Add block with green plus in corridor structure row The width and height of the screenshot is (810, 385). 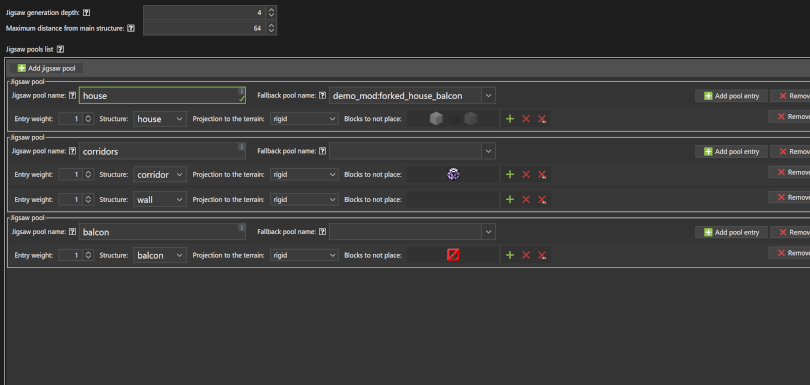510,175
